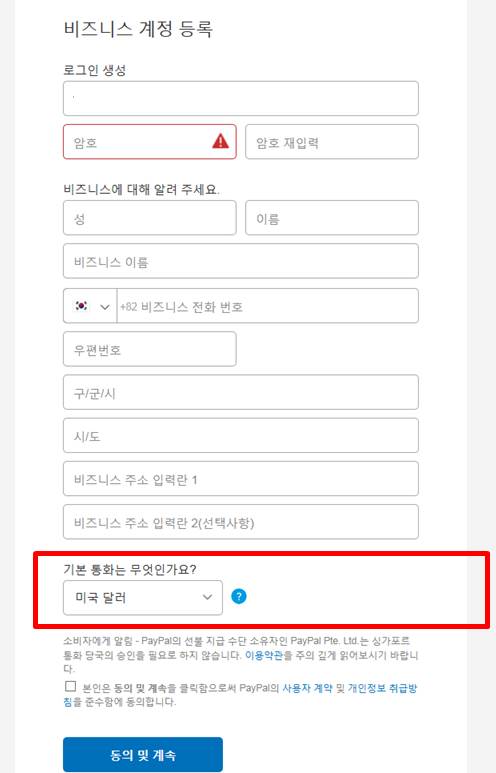Click the 암호 password field
This screenshot has width=496, height=773.
coord(149,142)
